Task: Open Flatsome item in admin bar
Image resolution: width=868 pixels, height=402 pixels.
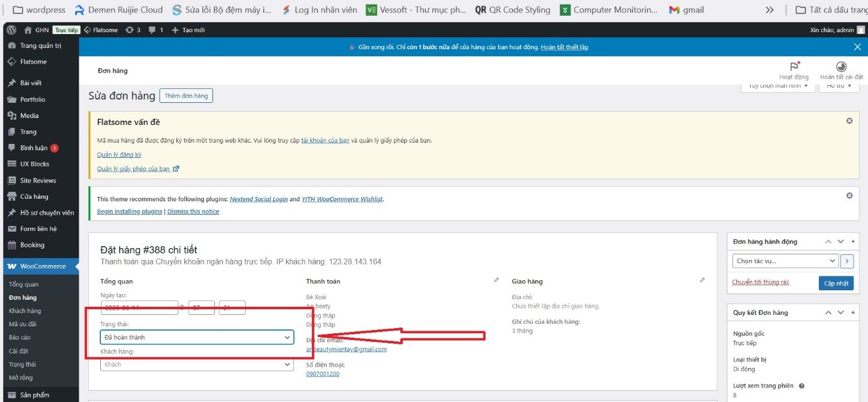Action: (101, 30)
